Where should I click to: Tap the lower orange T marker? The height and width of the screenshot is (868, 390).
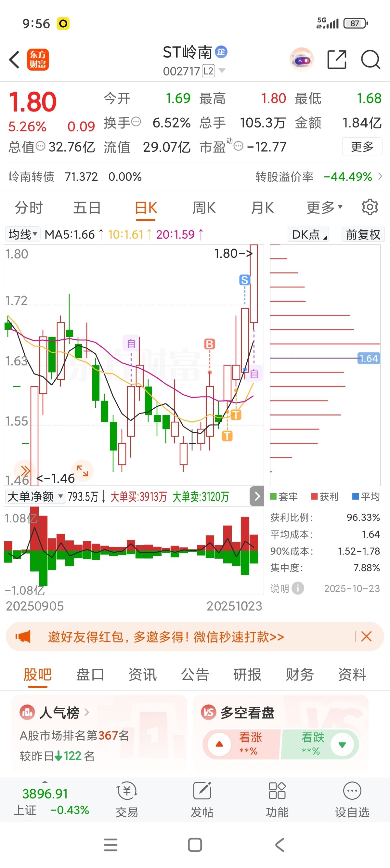[x=227, y=436]
